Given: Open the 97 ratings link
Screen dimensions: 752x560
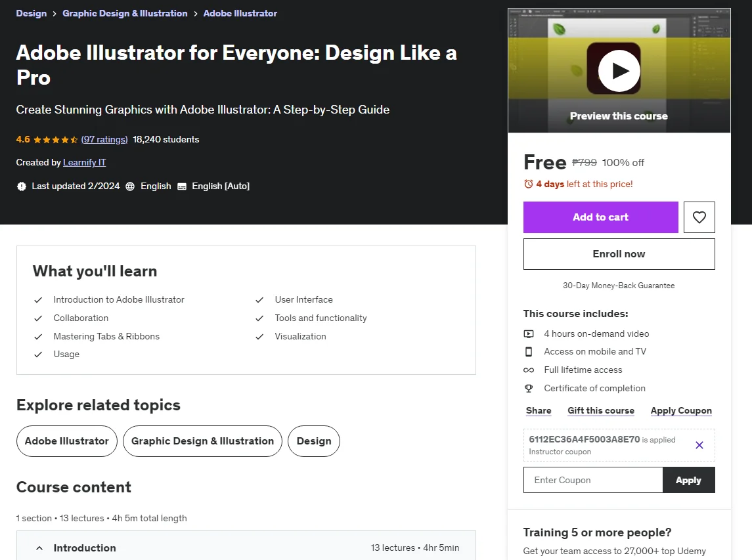Looking at the screenshot, I should tap(104, 140).
